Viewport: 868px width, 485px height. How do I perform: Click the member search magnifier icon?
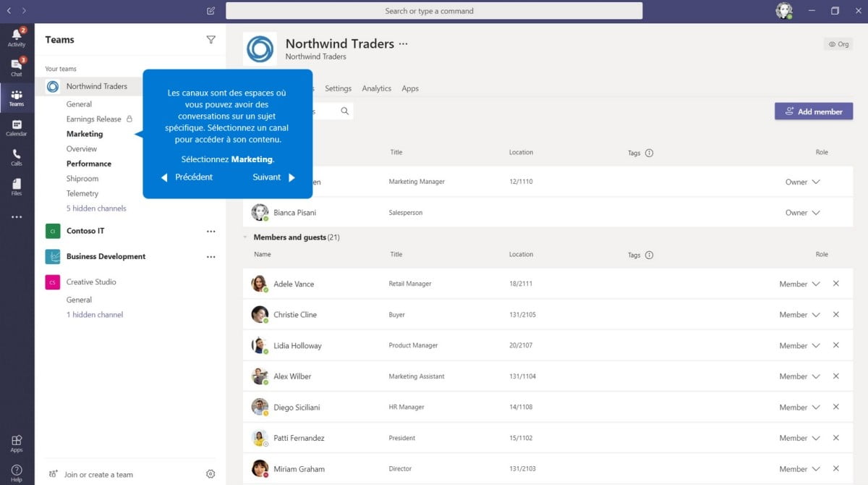point(345,111)
